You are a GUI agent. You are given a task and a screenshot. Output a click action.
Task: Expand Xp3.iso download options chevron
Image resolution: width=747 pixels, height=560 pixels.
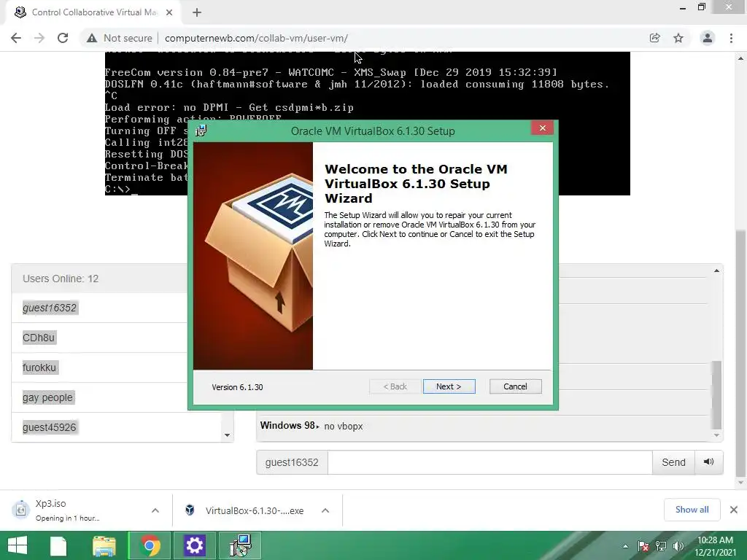coord(155,510)
